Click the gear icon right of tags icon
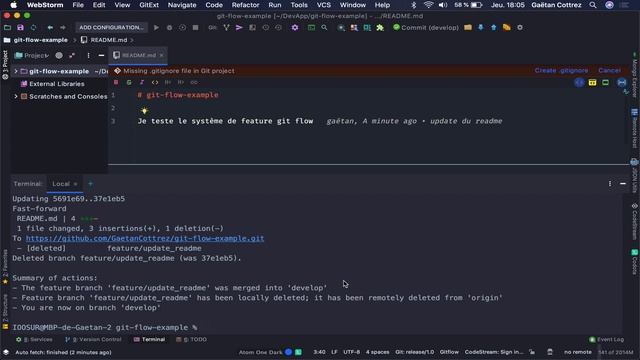 520,28
